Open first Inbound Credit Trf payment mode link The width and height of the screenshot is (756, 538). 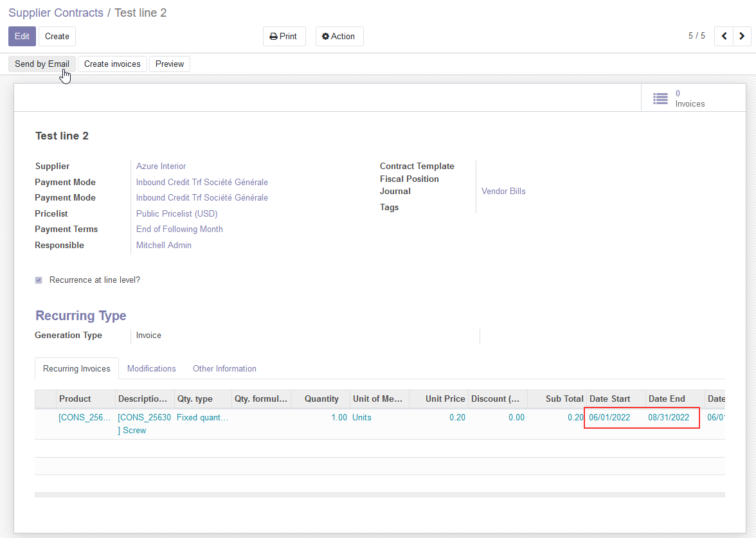click(202, 182)
